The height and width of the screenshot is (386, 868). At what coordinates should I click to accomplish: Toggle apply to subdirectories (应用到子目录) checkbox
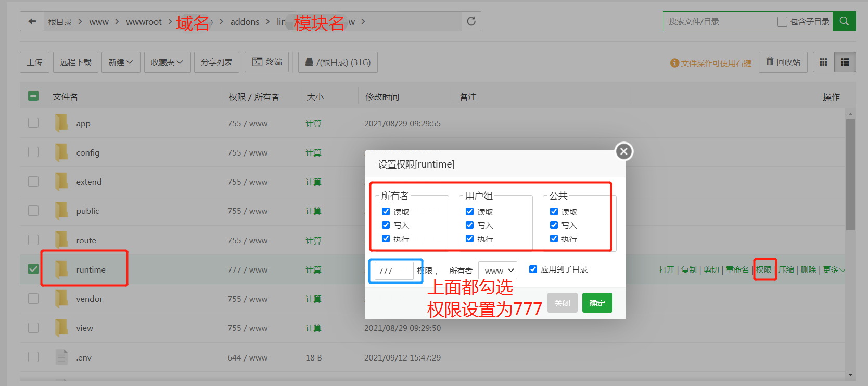[x=533, y=269]
